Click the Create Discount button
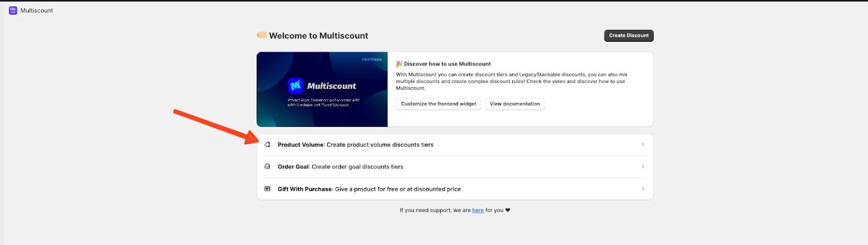This screenshot has width=868, height=245. click(x=629, y=36)
